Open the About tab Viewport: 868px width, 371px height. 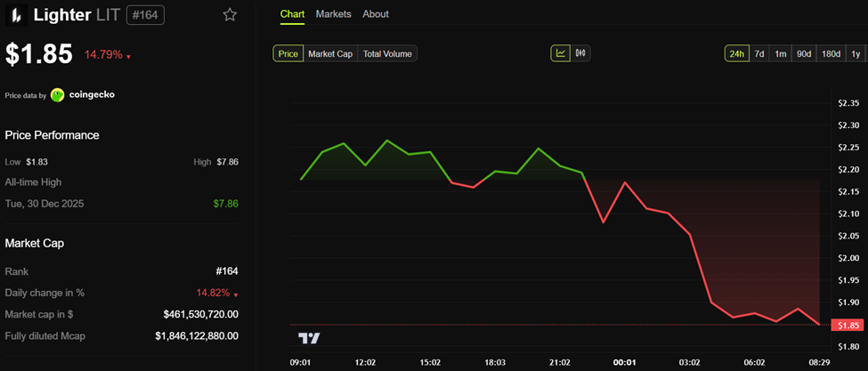[376, 14]
